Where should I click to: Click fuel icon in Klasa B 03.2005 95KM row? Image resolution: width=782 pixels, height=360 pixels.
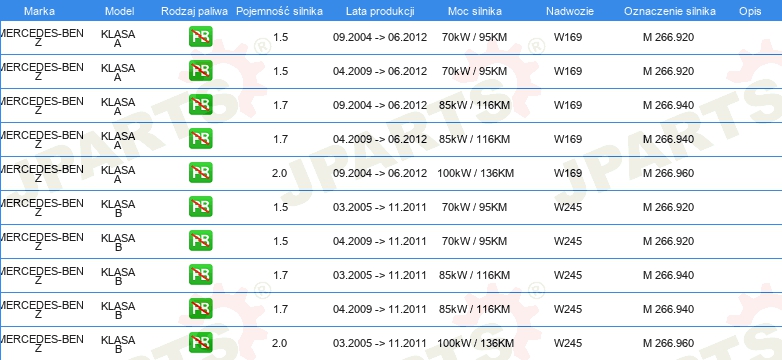point(200,206)
